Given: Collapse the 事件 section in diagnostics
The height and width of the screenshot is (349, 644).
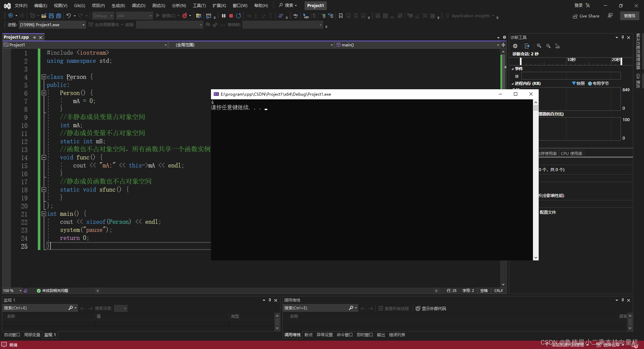Looking at the screenshot, I should click(513, 69).
